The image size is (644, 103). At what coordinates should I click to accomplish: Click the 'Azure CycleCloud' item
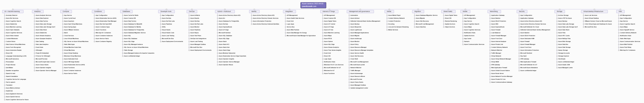70,18
